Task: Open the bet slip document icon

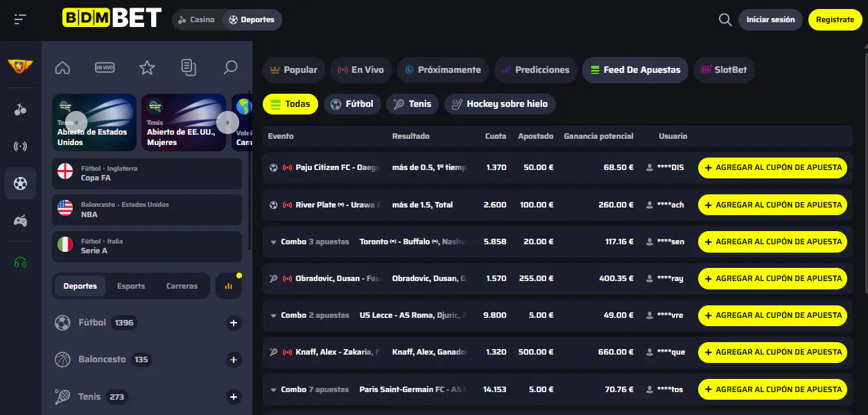Action: (189, 67)
